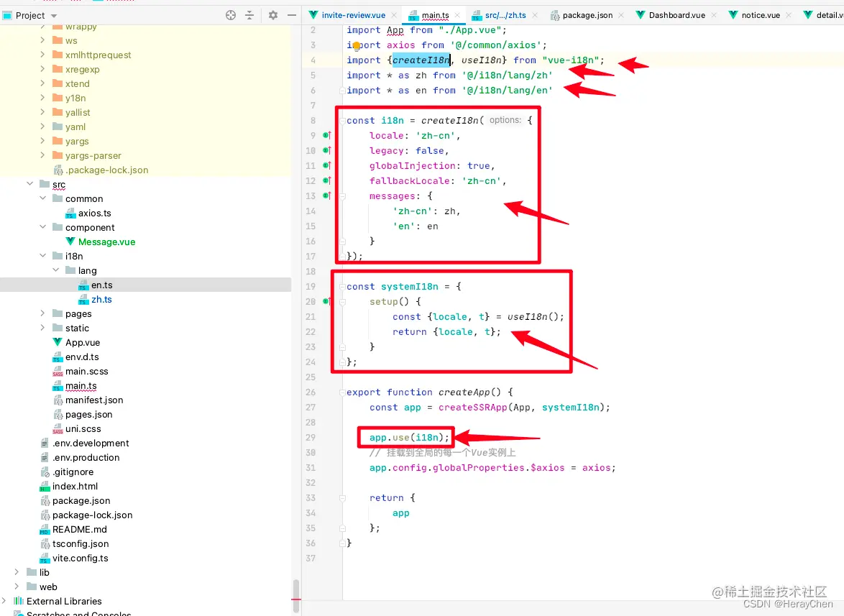Expand External Libraries node
Screen dimensions: 844x616
tap(4, 600)
